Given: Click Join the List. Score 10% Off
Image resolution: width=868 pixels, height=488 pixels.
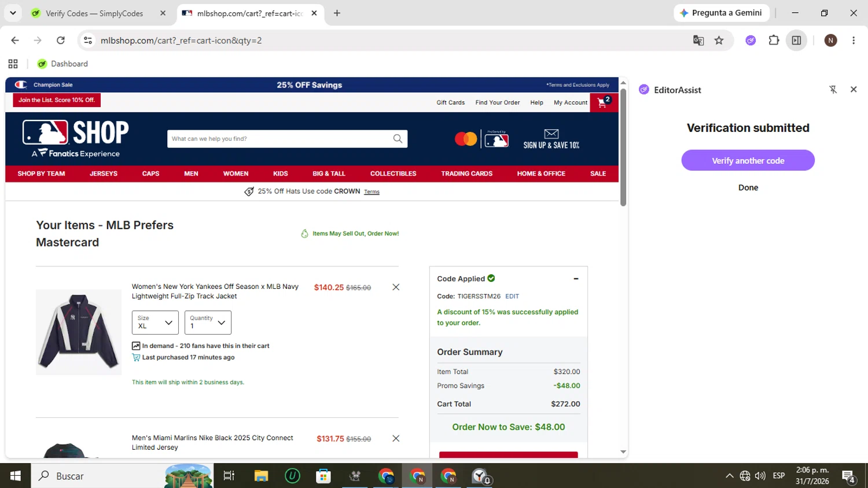Looking at the screenshot, I should click(x=57, y=100).
